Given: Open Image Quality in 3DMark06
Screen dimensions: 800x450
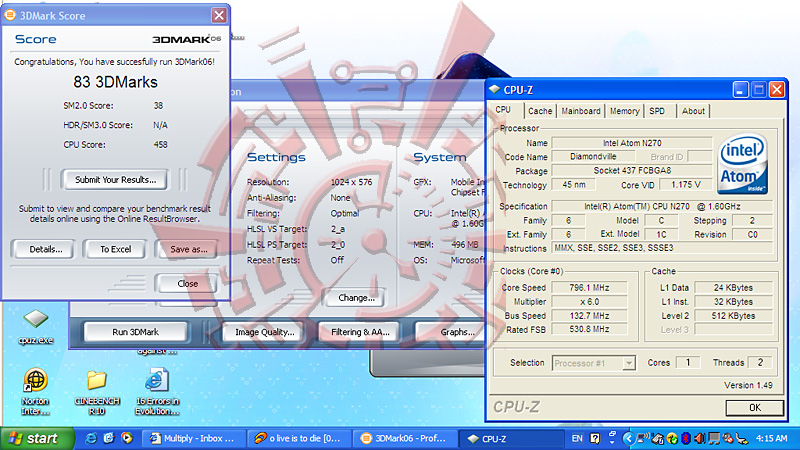Looking at the screenshot, I should click(264, 332).
